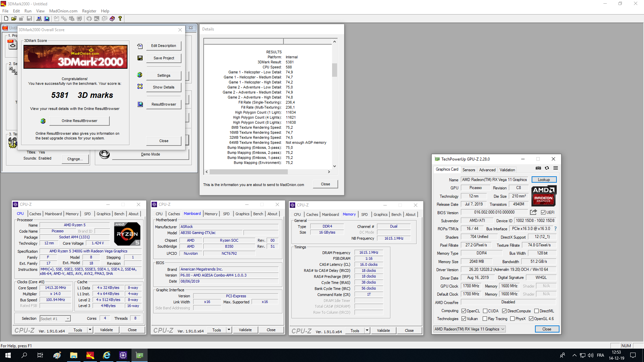Click the GPU Name field in GPU-Z
This screenshot has width=644, height=362.
494,180
